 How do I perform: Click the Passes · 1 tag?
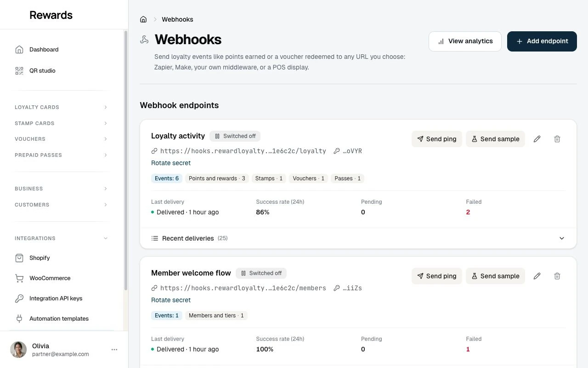(x=348, y=178)
